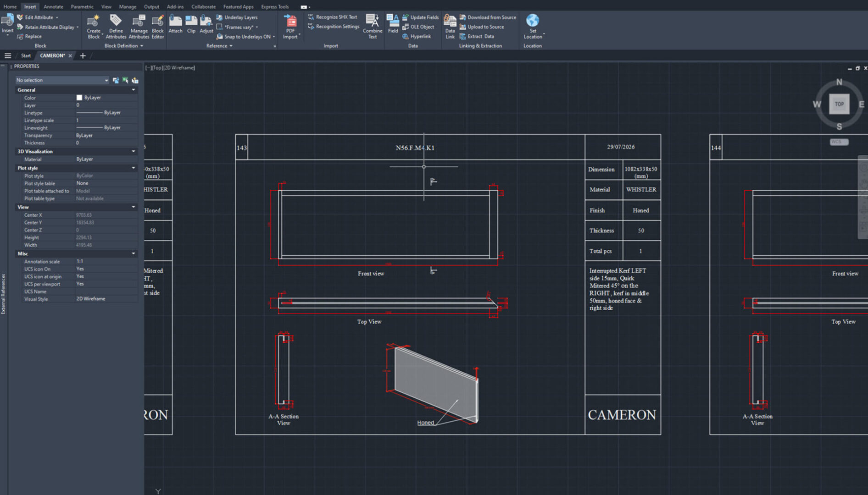Open Edit Attribute tool

[x=38, y=17]
